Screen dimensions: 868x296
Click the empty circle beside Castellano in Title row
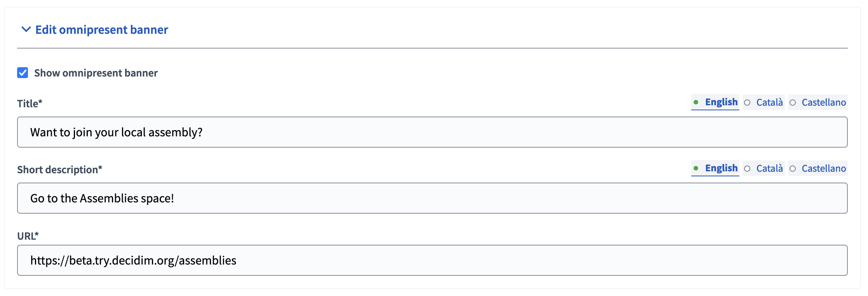tap(793, 103)
